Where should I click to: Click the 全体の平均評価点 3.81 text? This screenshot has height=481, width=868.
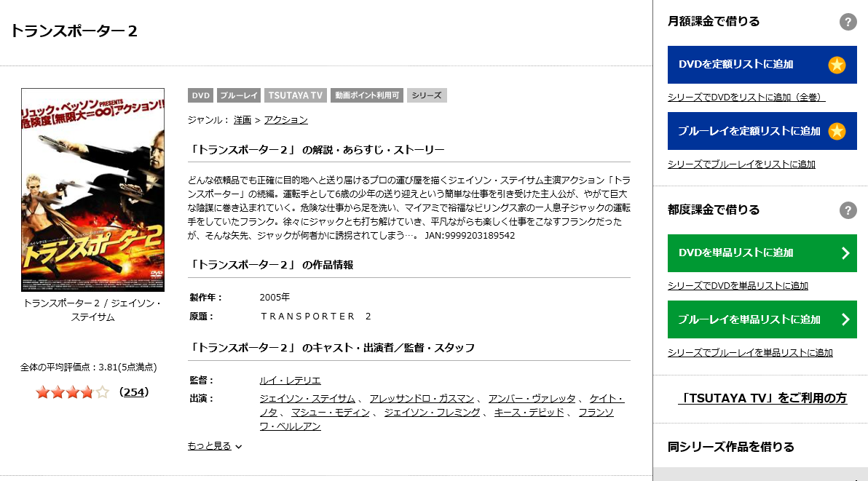click(x=89, y=367)
